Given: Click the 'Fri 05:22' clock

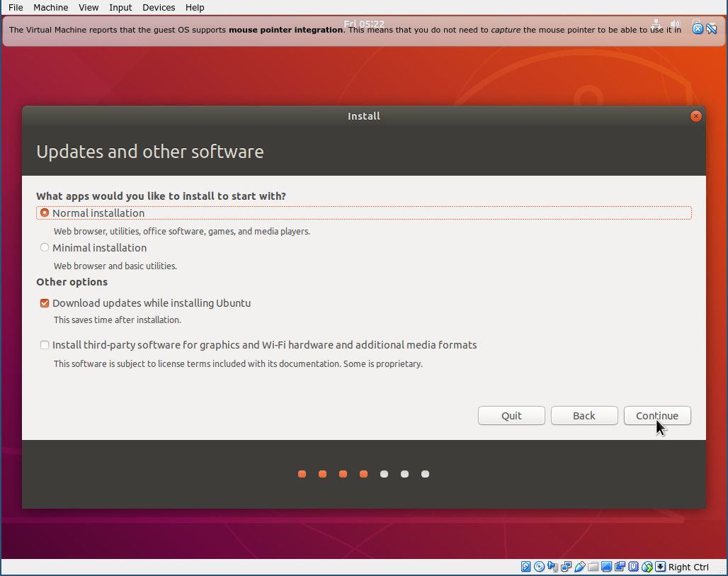Looking at the screenshot, I should (x=364, y=23).
